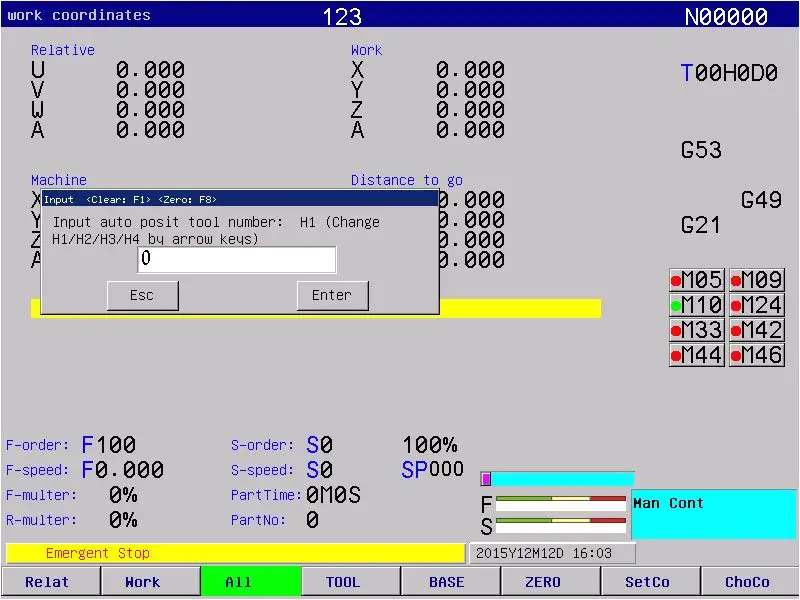Toggle the M42 status indicator
The width and height of the screenshot is (800, 600).
point(757,330)
